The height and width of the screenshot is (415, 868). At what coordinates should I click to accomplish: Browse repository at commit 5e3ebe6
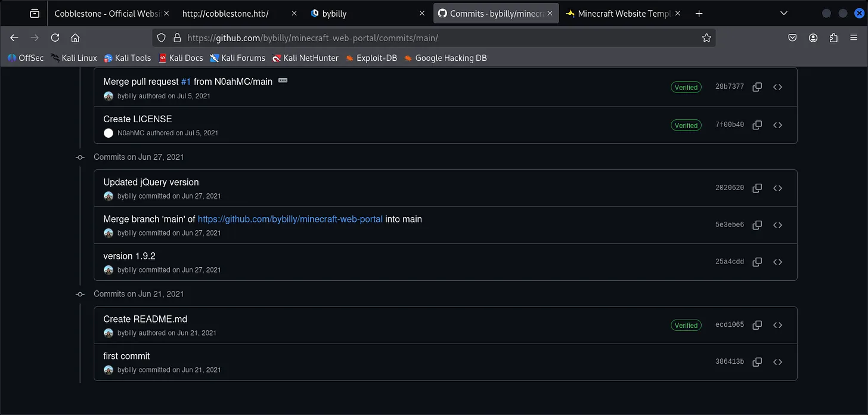777,225
